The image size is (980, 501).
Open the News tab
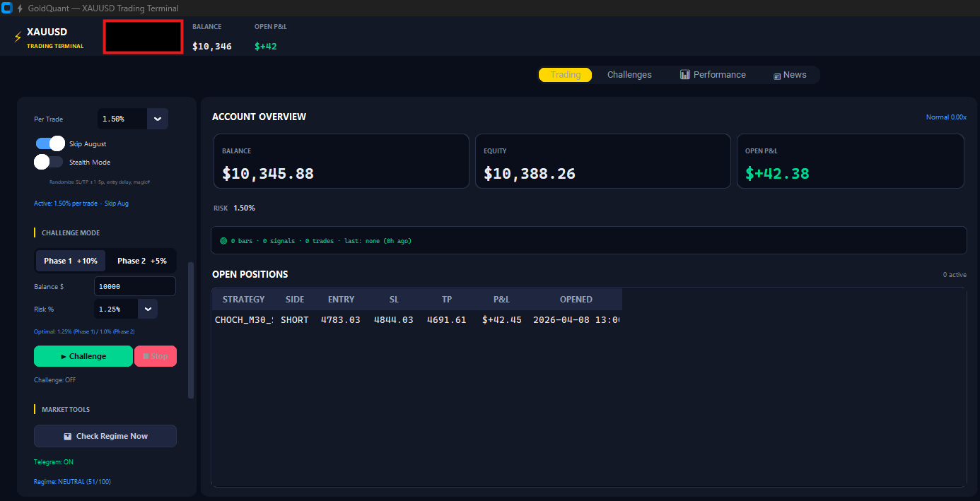(790, 74)
